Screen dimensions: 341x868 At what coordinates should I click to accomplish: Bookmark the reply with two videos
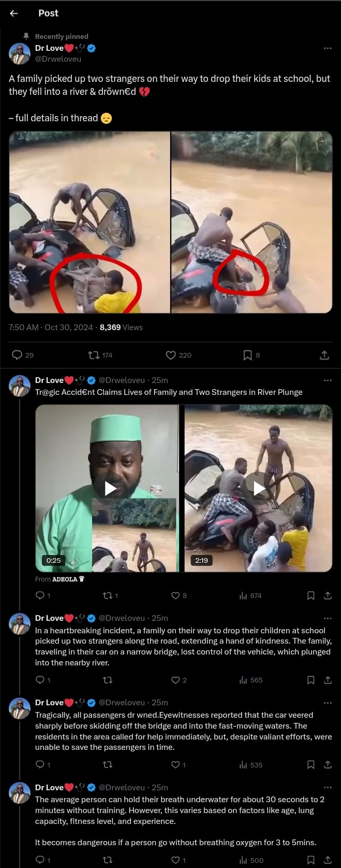point(311,596)
